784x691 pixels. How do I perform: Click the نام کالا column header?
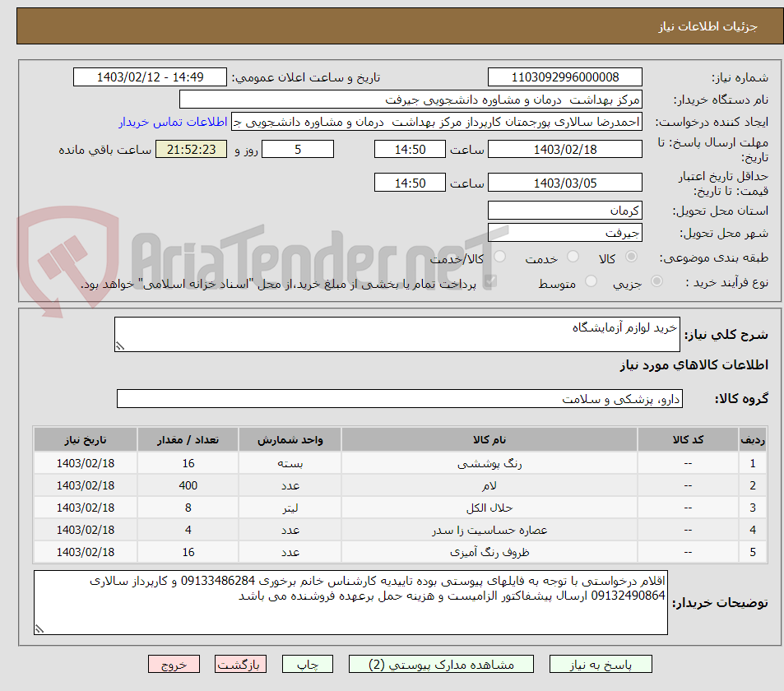pyautogui.click(x=489, y=440)
